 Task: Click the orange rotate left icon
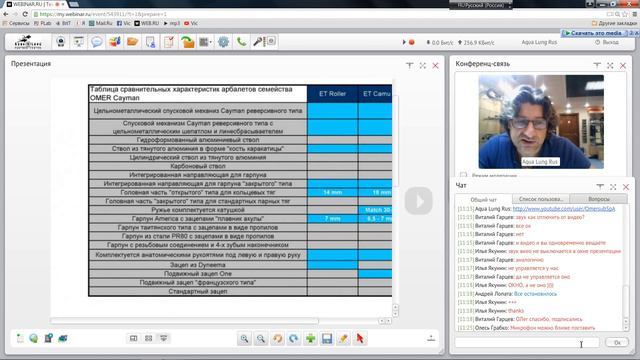pyautogui.click(x=277, y=338)
